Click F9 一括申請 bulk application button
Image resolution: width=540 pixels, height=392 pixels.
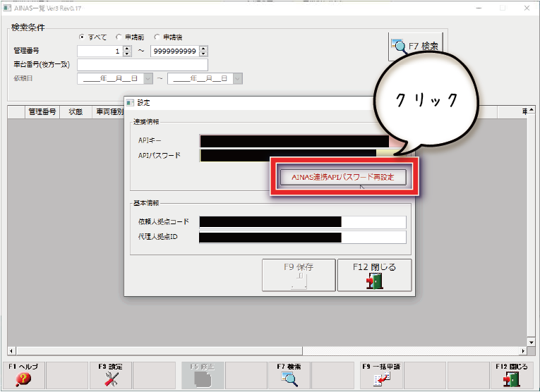(381, 375)
